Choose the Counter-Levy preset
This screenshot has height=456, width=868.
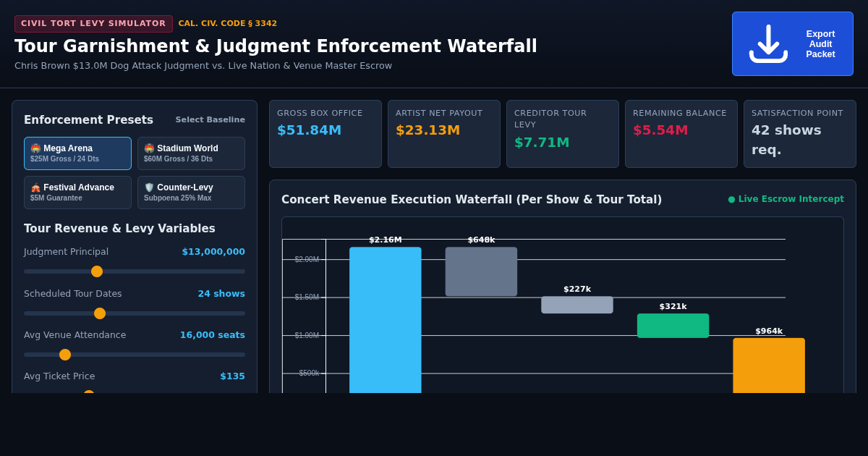coord(191,193)
